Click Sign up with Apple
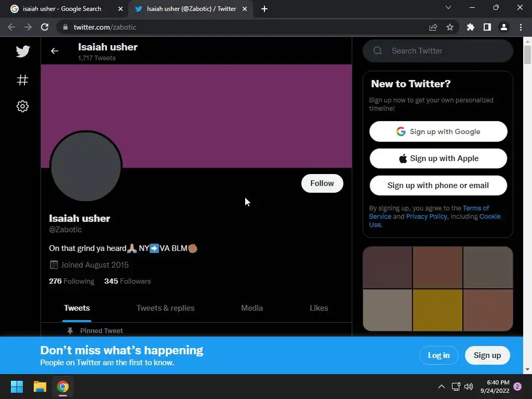The width and height of the screenshot is (532, 399). pyautogui.click(x=438, y=158)
